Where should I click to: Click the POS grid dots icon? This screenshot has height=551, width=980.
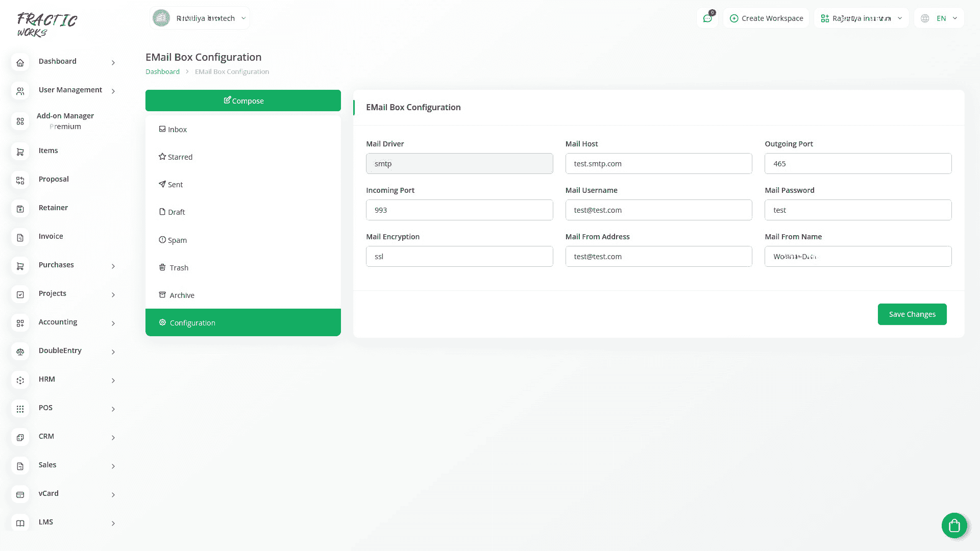click(20, 409)
